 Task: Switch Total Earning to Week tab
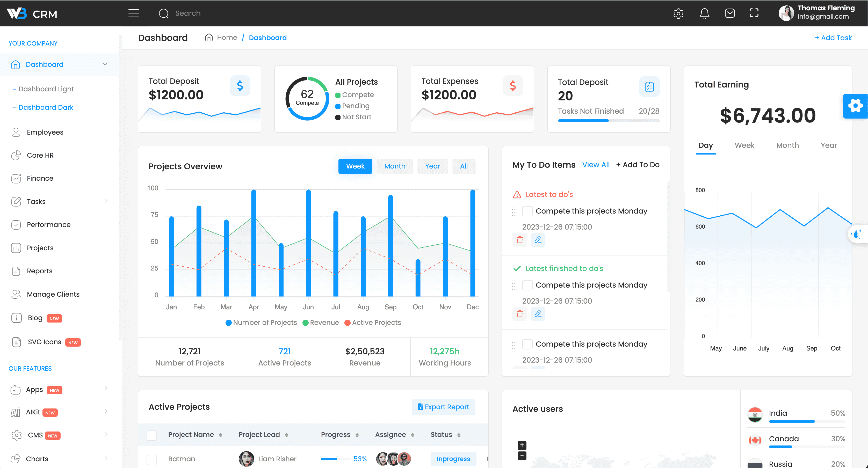coord(744,145)
